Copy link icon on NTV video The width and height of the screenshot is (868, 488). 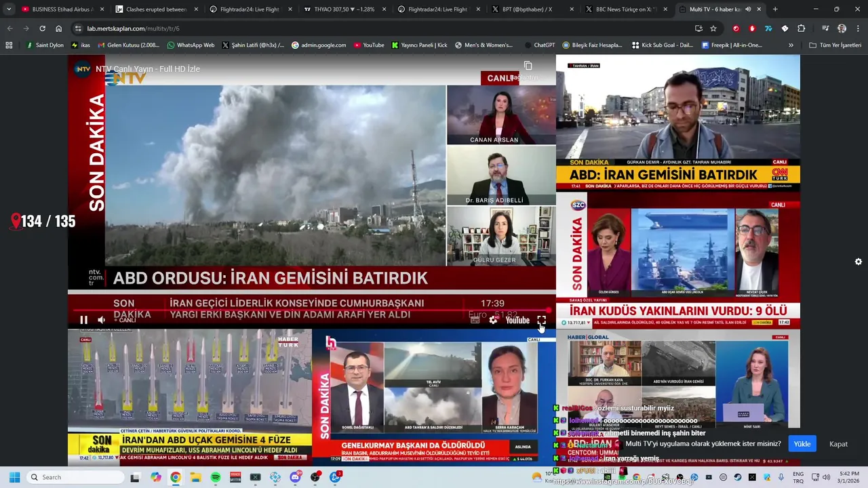pyautogui.click(x=528, y=66)
